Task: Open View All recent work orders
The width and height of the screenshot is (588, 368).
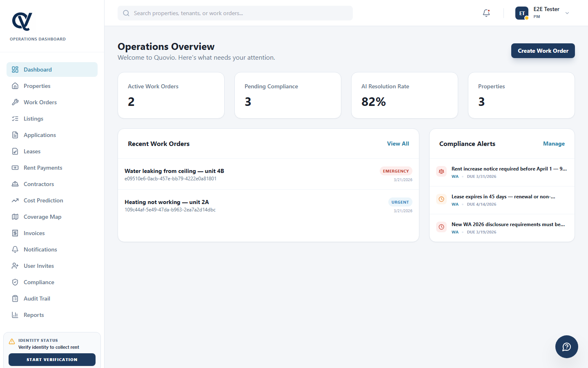Action: coord(398,144)
